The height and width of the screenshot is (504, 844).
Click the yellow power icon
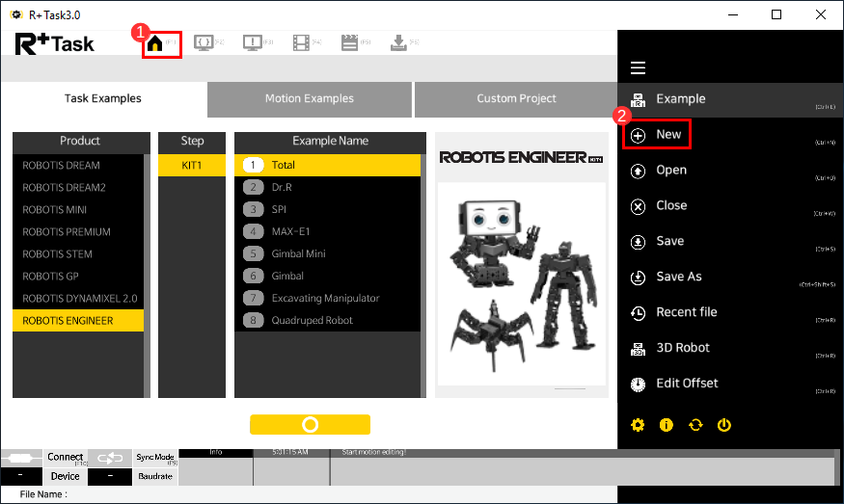(x=724, y=425)
